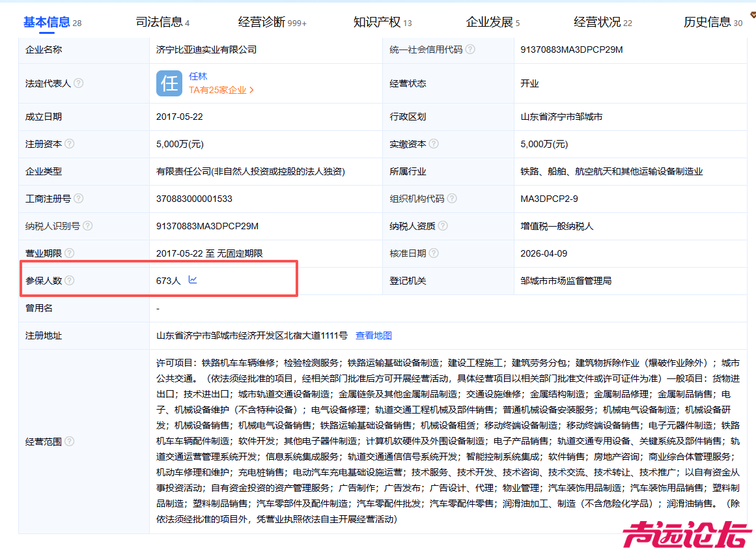Open the 知识产权 tab
Image resolution: width=756 pixels, height=551 pixels.
tap(382, 22)
